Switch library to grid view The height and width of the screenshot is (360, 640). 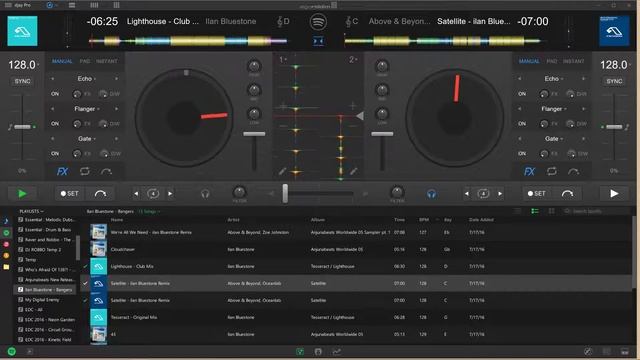551,211
